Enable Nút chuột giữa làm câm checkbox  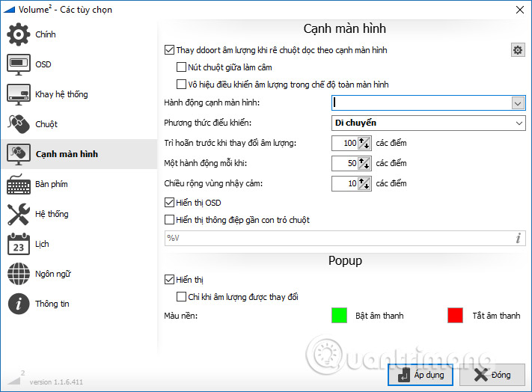(x=181, y=67)
